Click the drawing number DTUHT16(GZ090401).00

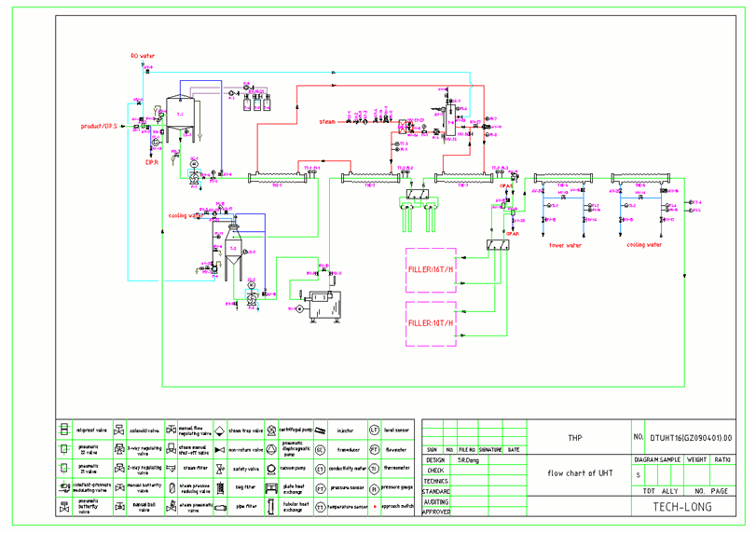coord(692,436)
